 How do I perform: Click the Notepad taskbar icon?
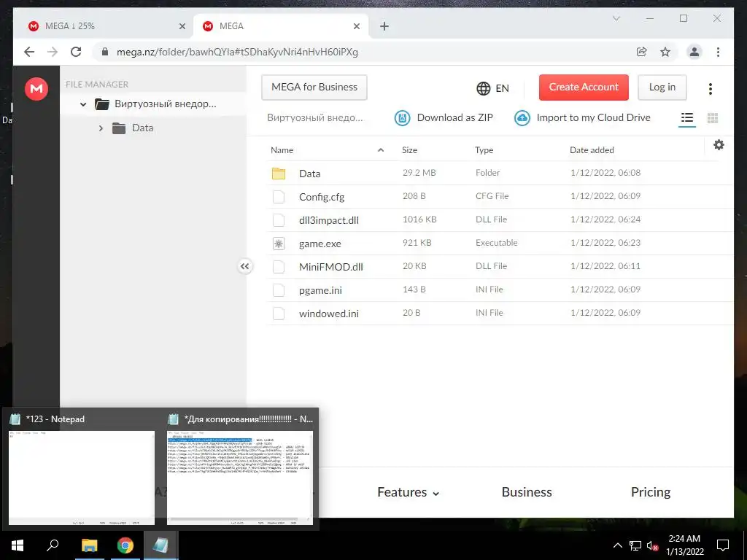[160, 545]
